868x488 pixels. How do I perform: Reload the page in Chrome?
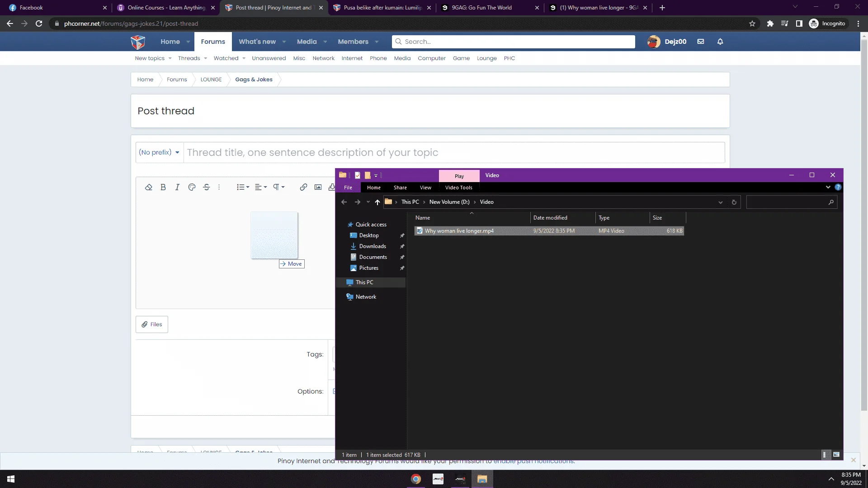coord(39,23)
